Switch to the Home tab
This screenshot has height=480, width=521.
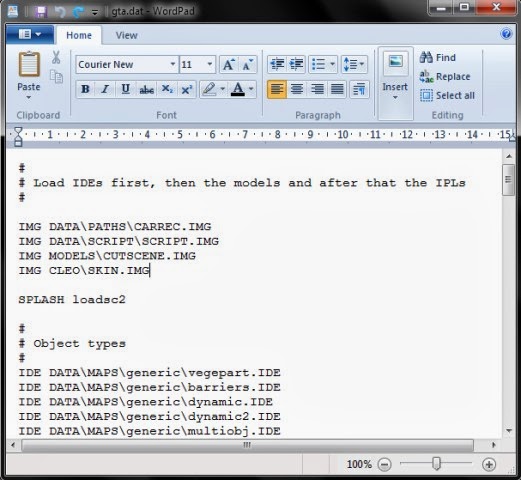coord(79,35)
